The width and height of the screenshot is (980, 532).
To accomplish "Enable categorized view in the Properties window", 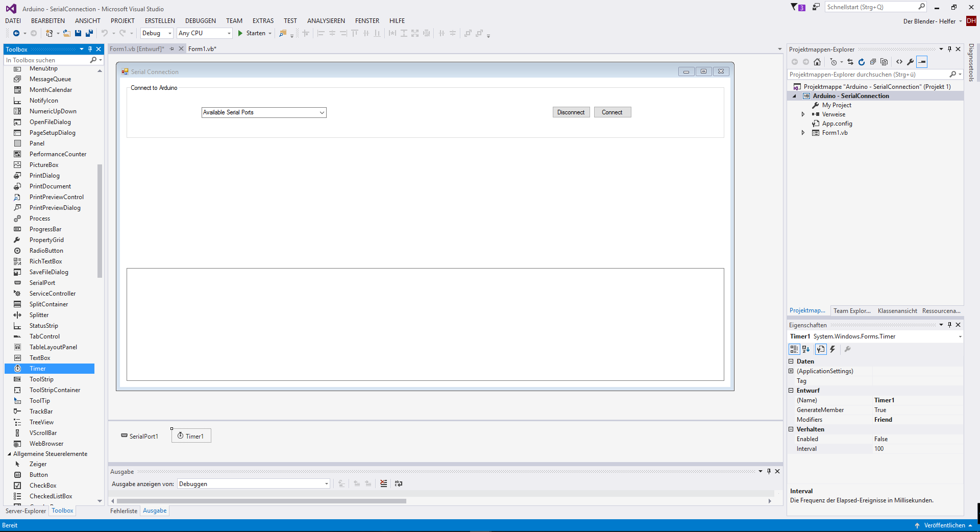I will 794,349.
